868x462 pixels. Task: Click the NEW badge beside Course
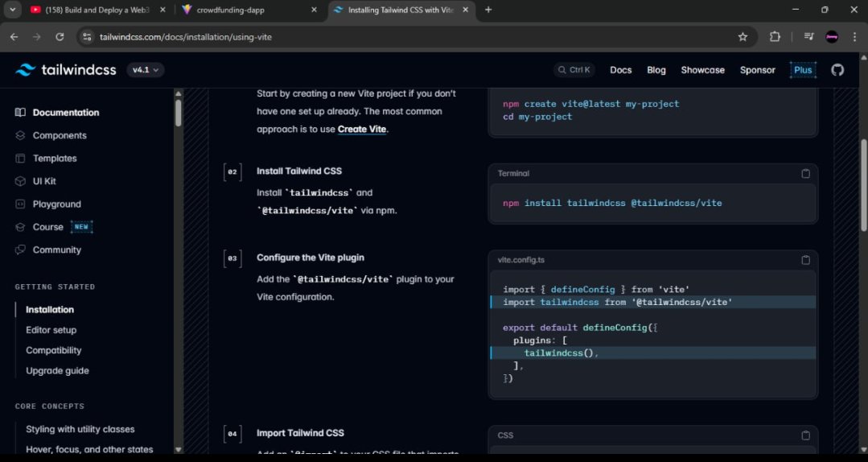tap(81, 226)
